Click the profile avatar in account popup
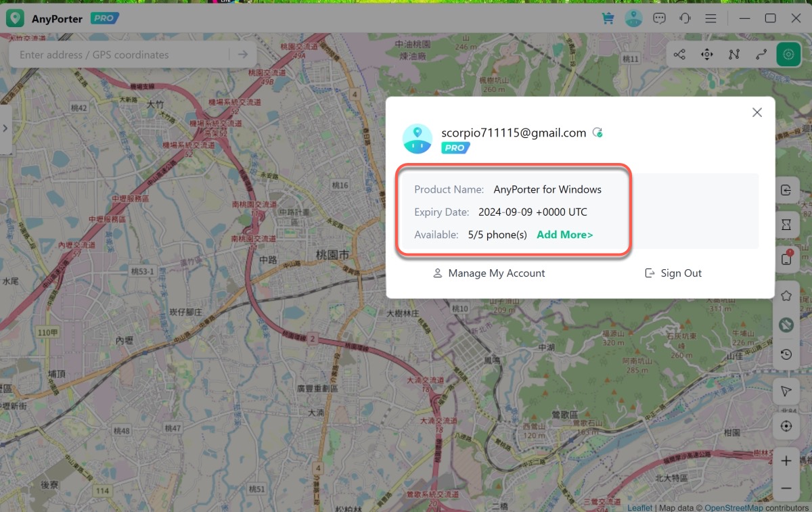The image size is (812, 512). pos(417,138)
